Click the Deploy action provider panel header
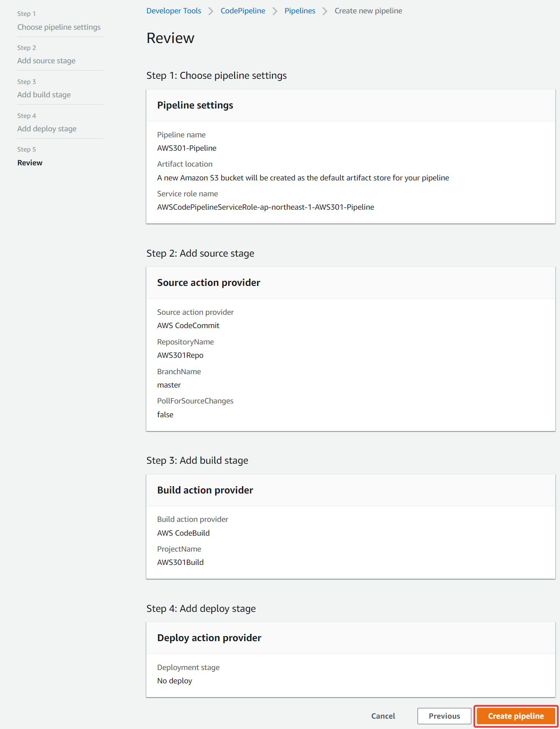 pos(351,638)
